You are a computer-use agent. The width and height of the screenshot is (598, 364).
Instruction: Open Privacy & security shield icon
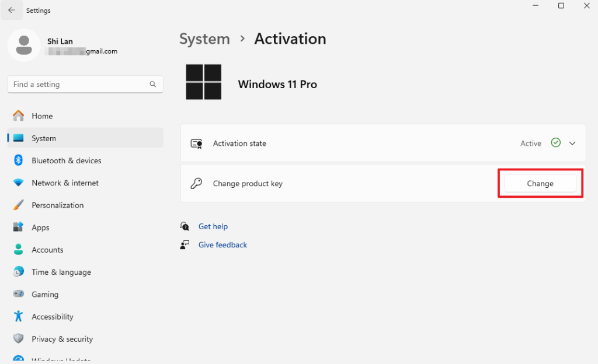[x=18, y=338]
